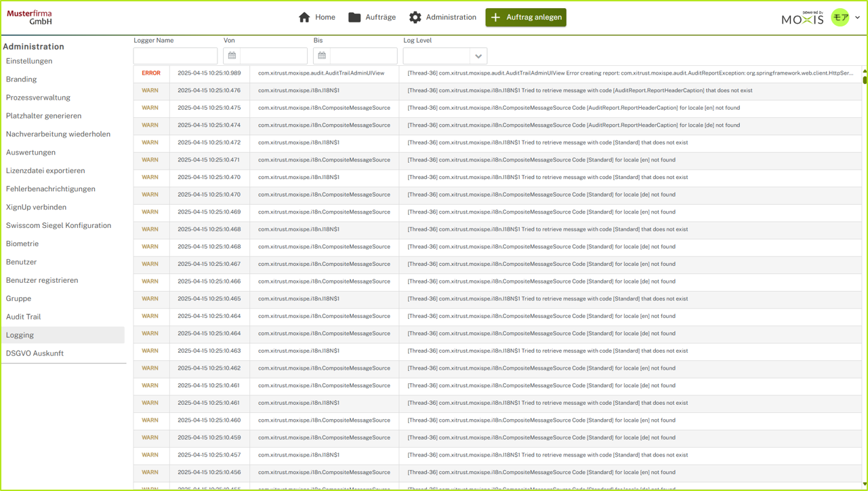Image resolution: width=868 pixels, height=491 pixels.
Task: Open the Administration menu item
Action: coord(442,17)
